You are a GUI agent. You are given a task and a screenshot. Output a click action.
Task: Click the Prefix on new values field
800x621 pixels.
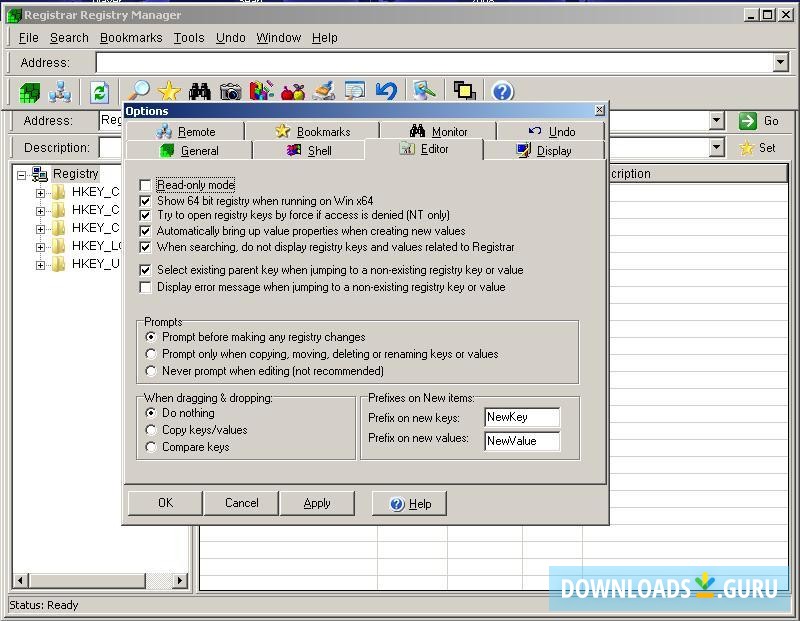point(522,440)
